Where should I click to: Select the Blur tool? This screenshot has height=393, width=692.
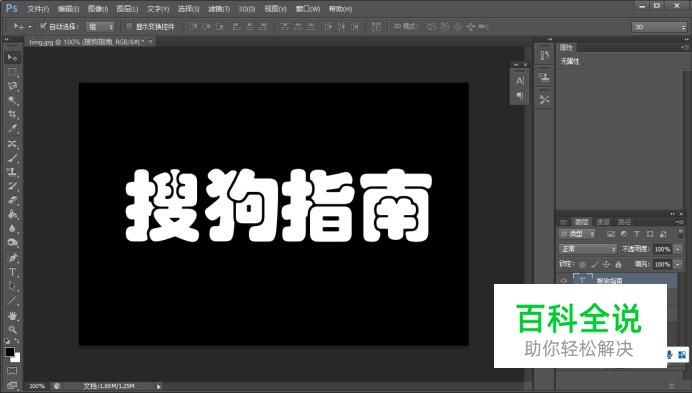pyautogui.click(x=12, y=228)
